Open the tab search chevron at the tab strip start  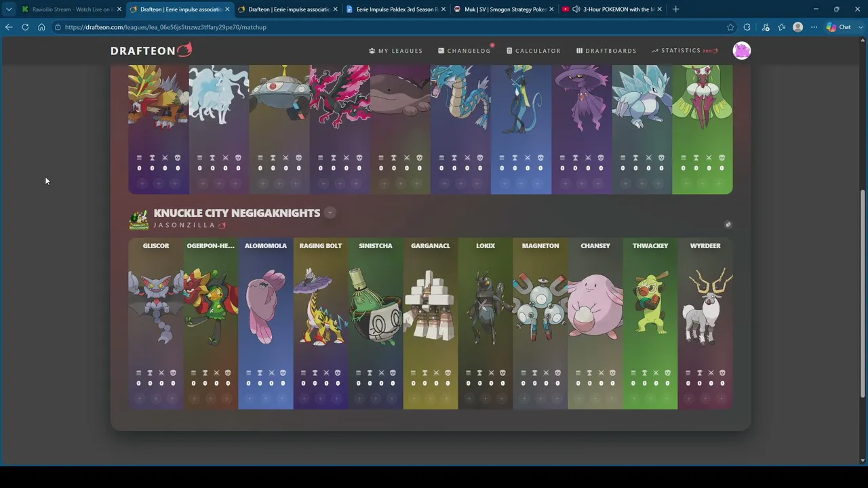pyautogui.click(x=9, y=9)
